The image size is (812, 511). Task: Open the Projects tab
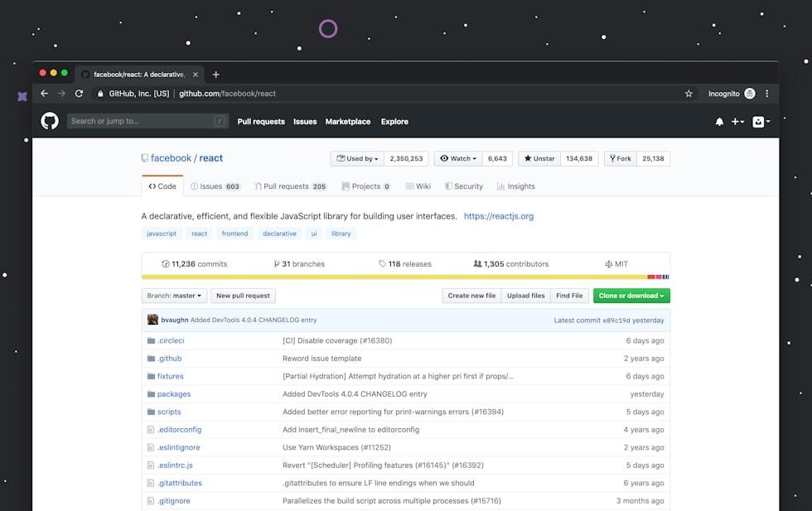point(366,186)
